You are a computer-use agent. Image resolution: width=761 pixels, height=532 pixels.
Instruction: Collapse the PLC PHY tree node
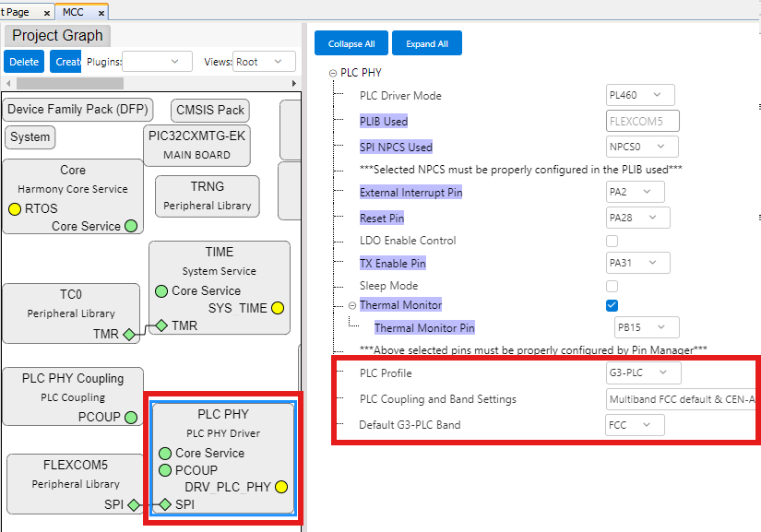tap(332, 73)
